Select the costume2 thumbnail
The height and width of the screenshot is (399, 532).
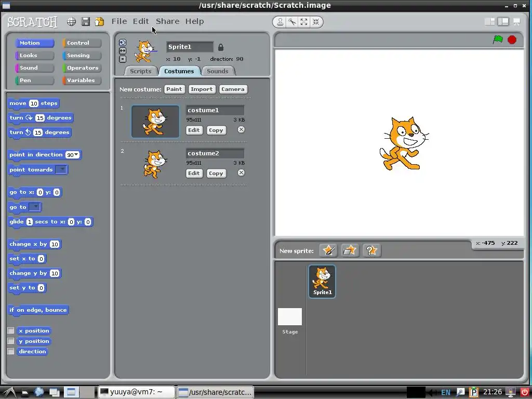pos(155,165)
